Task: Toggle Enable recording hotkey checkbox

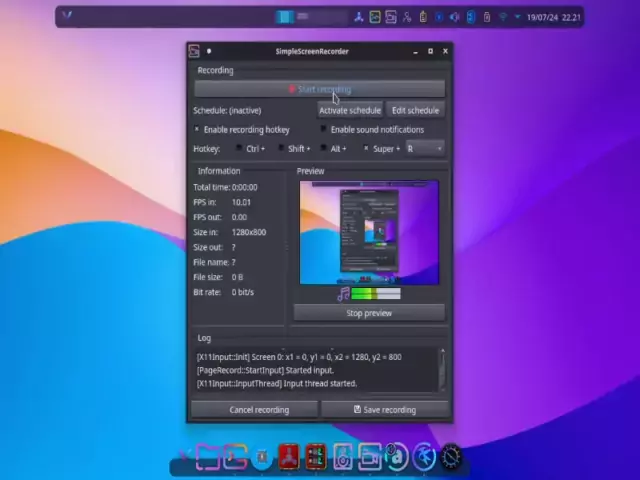Action: [197, 130]
